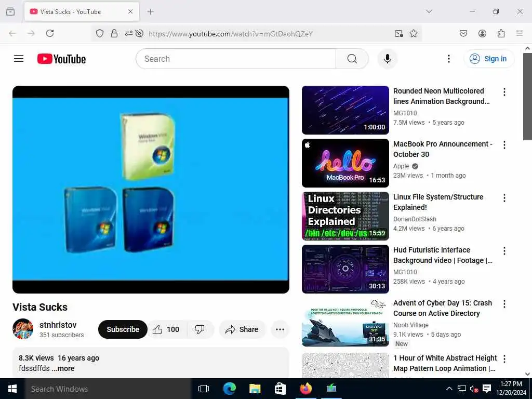Click the tracking protection shield icon
The width and height of the screenshot is (532, 399).
click(x=99, y=33)
